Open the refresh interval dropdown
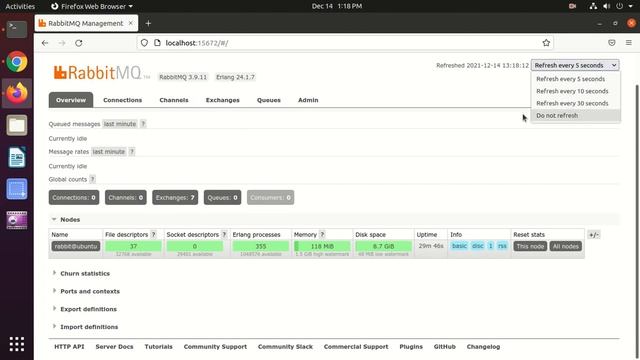The height and width of the screenshot is (360, 640). [575, 65]
